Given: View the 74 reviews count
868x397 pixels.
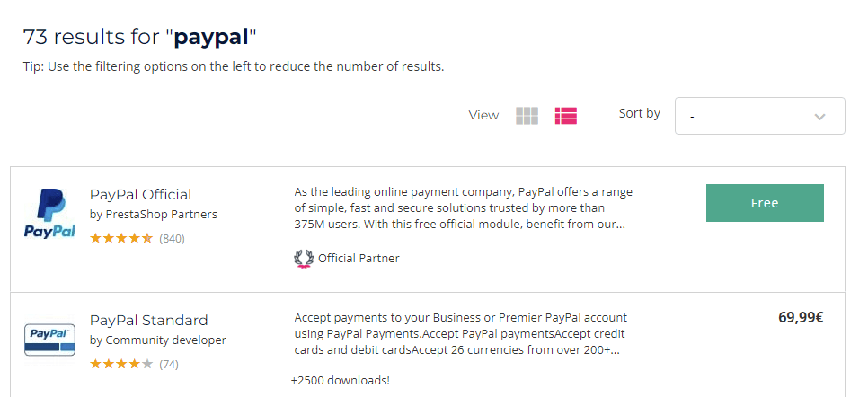Looking at the screenshot, I should 169,365.
